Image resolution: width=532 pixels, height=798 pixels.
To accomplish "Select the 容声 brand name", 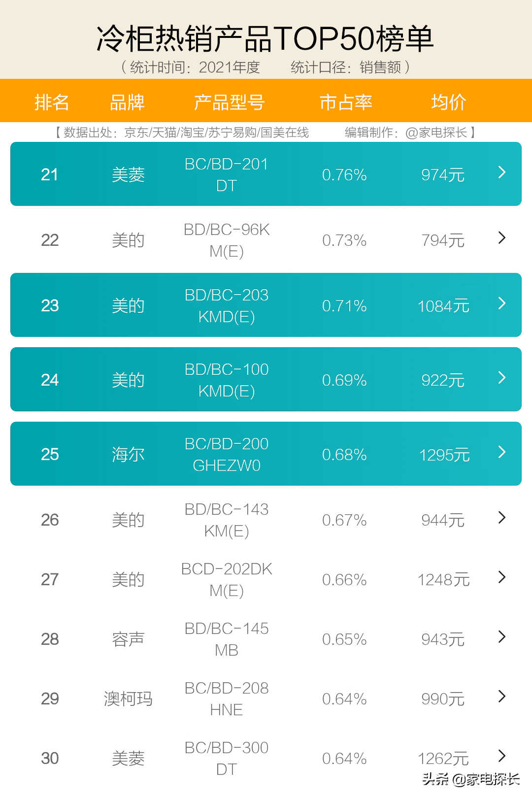I will pyautogui.click(x=128, y=639).
